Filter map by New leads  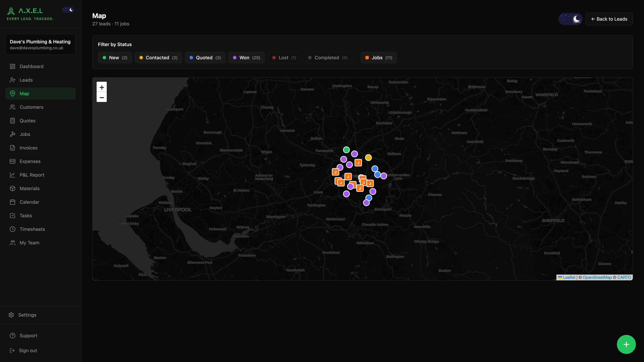coord(115,58)
